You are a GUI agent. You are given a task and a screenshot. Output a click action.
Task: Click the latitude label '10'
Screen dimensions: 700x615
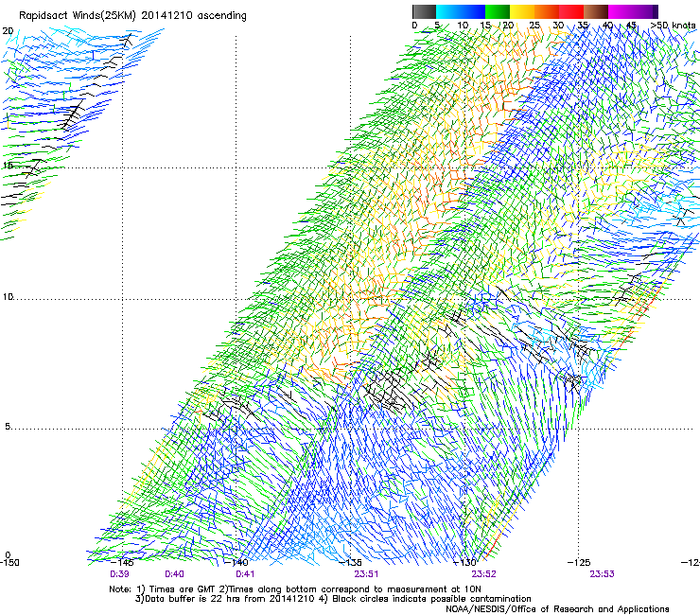click(x=8, y=297)
